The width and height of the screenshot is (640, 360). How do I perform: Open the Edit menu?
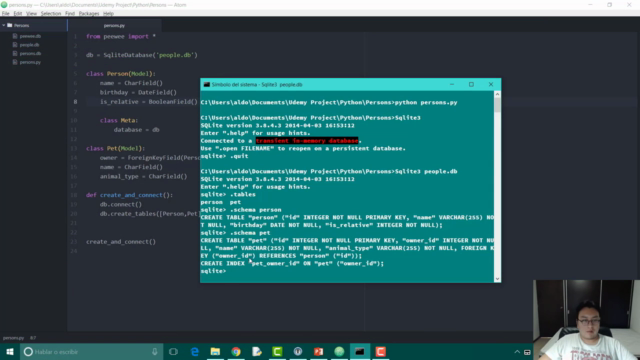[x=18, y=13]
